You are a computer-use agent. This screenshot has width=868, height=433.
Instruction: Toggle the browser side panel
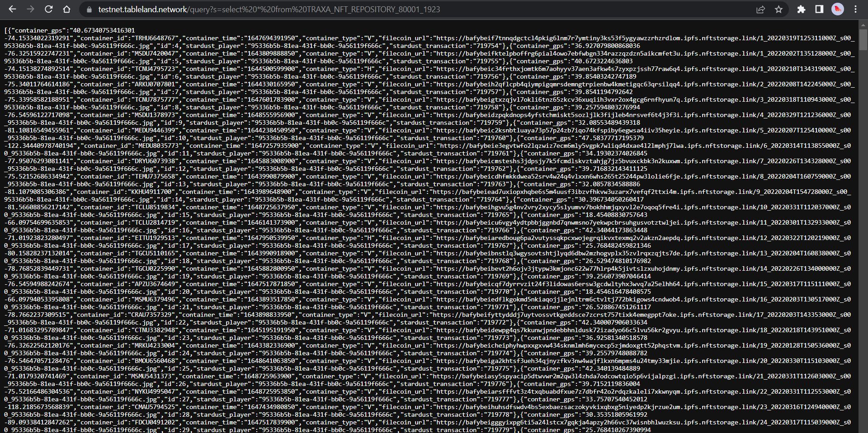819,9
